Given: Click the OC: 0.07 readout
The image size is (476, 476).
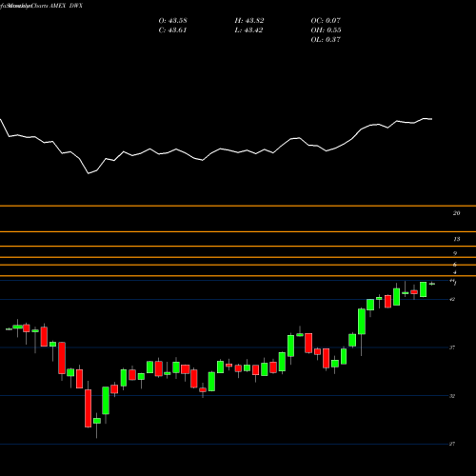Looking at the screenshot, I should (x=326, y=21).
